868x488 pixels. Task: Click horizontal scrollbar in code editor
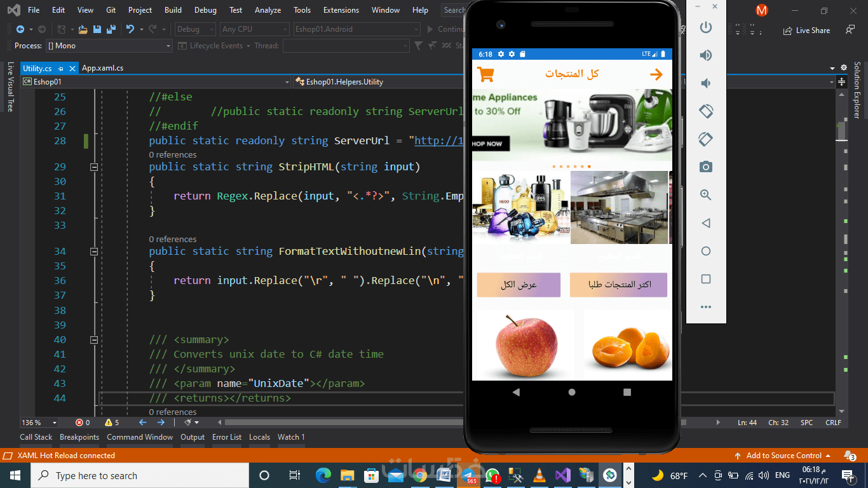456,423
